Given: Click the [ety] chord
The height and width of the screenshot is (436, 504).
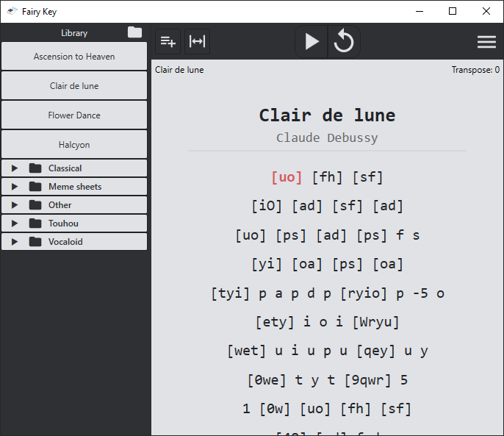Looking at the screenshot, I should [x=275, y=322].
